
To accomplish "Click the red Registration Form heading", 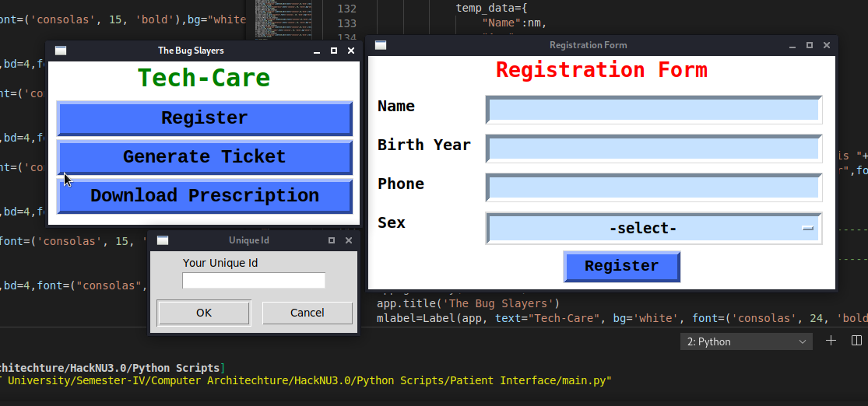I will tap(602, 70).
